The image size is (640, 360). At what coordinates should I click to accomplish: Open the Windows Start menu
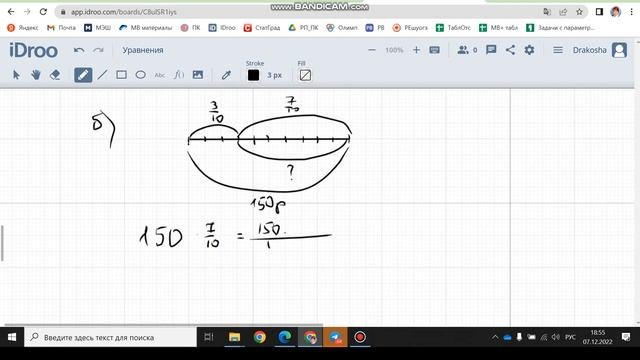point(12,337)
